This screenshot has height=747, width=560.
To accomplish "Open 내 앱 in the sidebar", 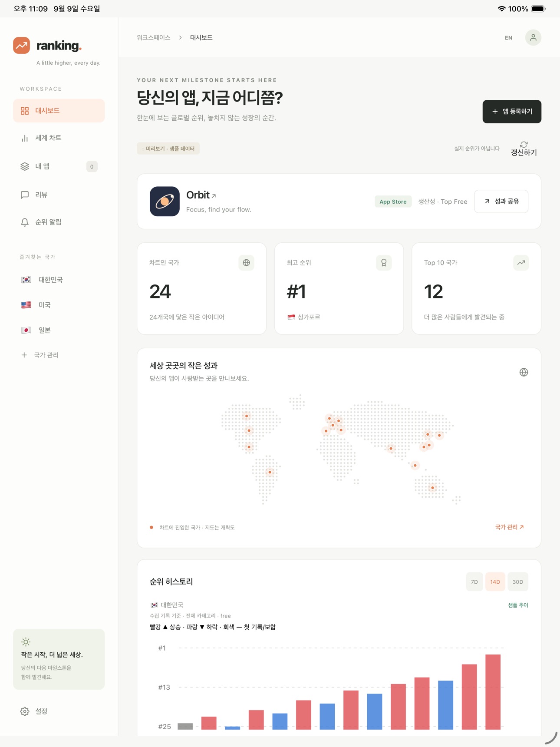I will [59, 166].
